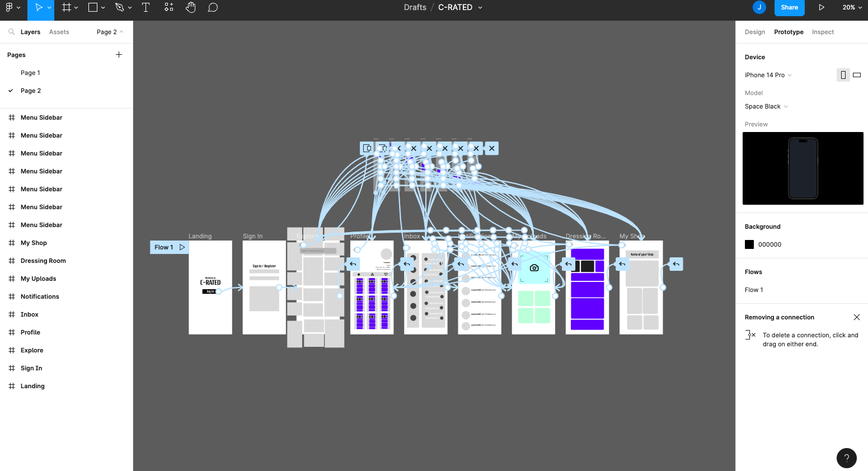
Task: Open Frame tool options dropdown arrow
Action: coord(76,8)
